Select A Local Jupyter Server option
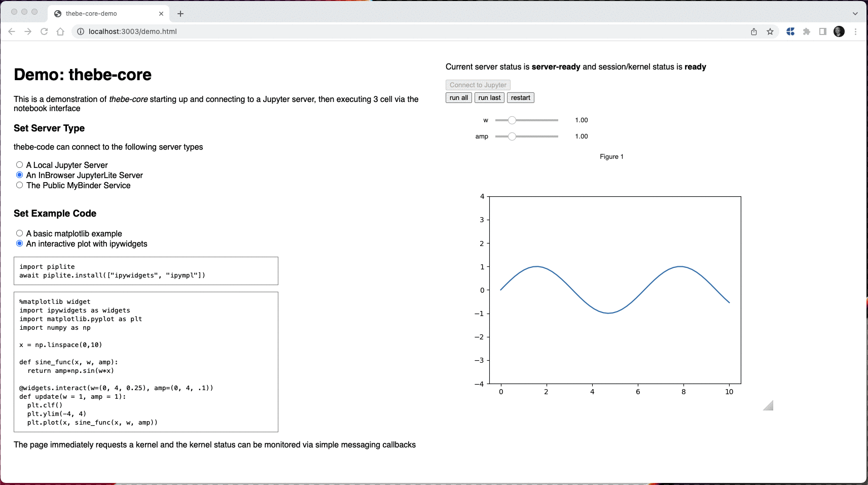The width and height of the screenshot is (868, 485). 19,165
